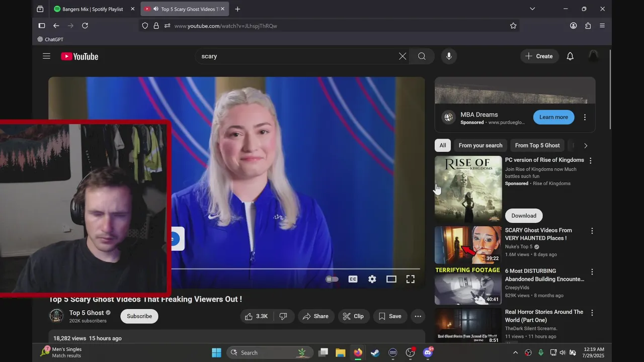Open the Top 5 Ghost channel name
Screen dimensions: 644x362
(87, 313)
